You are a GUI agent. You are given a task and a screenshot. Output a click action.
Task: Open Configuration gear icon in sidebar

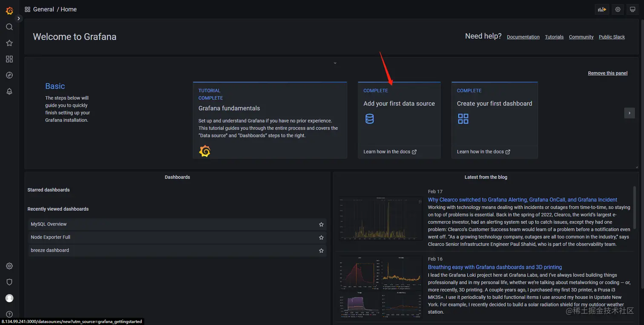pos(9,266)
